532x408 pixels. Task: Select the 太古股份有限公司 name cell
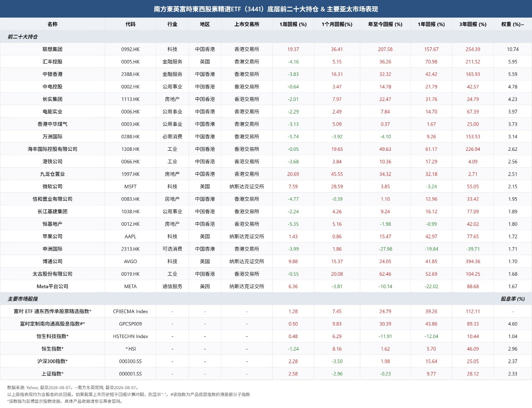[x=52, y=274]
